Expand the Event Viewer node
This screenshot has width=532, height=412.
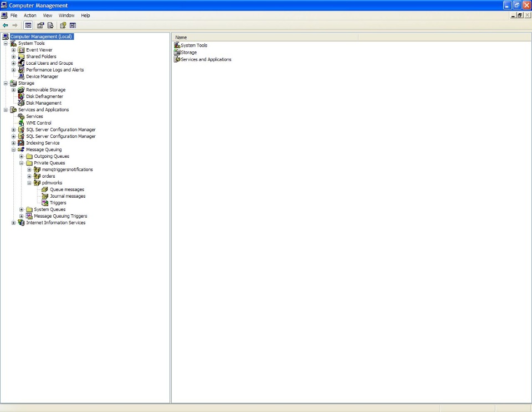13,50
